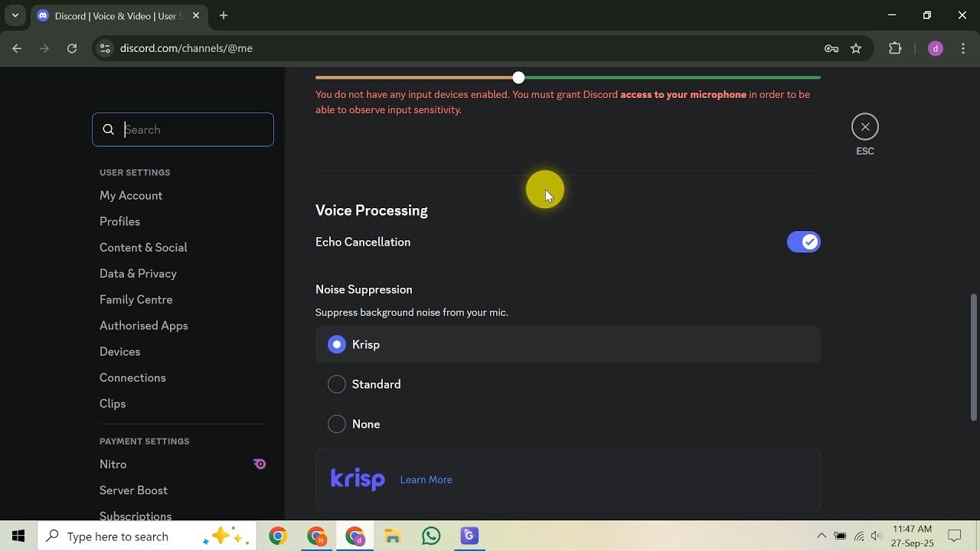Open the notification center icon
Viewport: 980px width, 551px height.
point(955,536)
